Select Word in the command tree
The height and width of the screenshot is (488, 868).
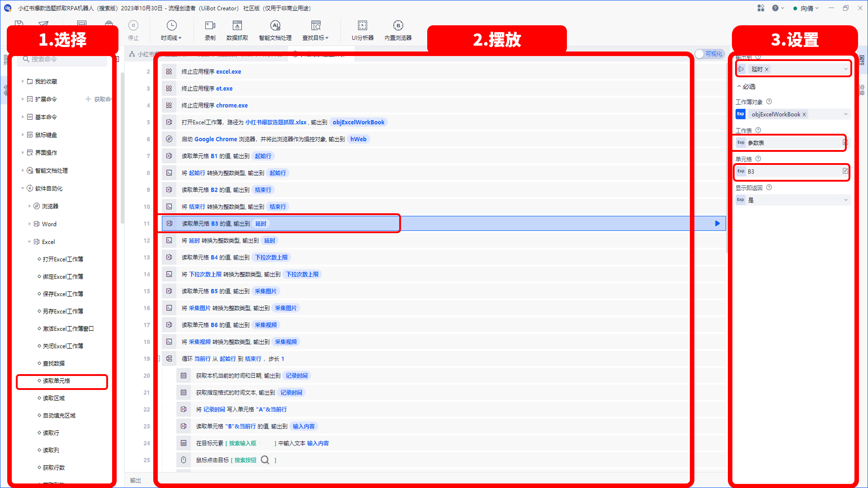click(x=49, y=224)
